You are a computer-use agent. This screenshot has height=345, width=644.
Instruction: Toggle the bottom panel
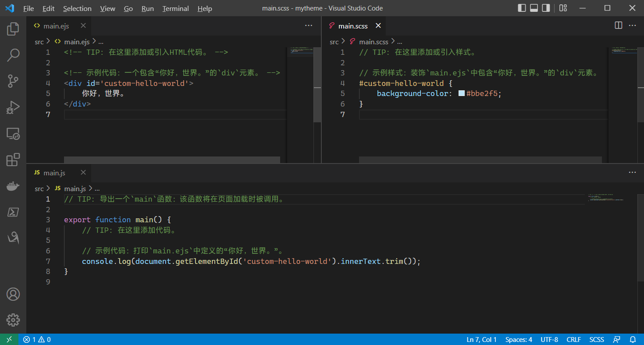[x=534, y=8]
